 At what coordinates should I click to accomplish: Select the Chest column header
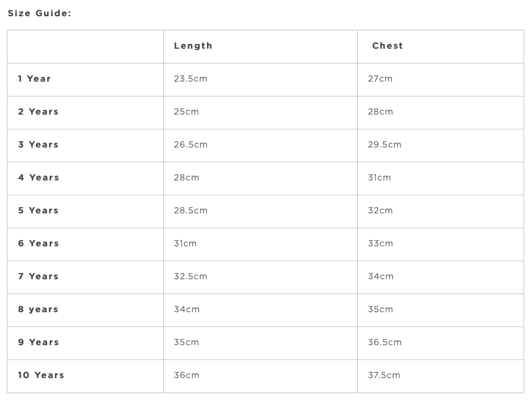pos(387,46)
